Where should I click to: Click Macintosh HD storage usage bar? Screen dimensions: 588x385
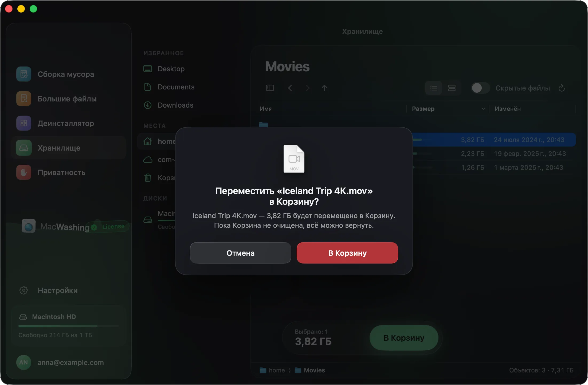click(69, 326)
